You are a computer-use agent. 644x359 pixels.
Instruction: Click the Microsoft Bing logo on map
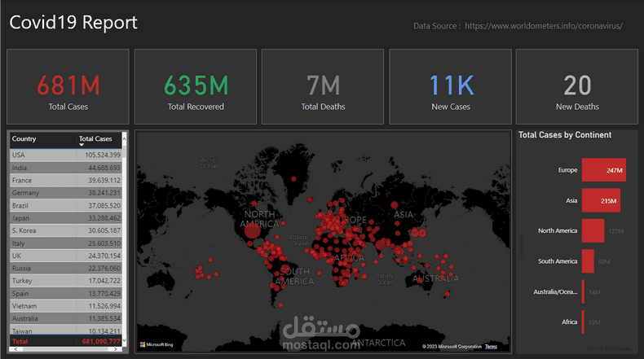[157, 344]
